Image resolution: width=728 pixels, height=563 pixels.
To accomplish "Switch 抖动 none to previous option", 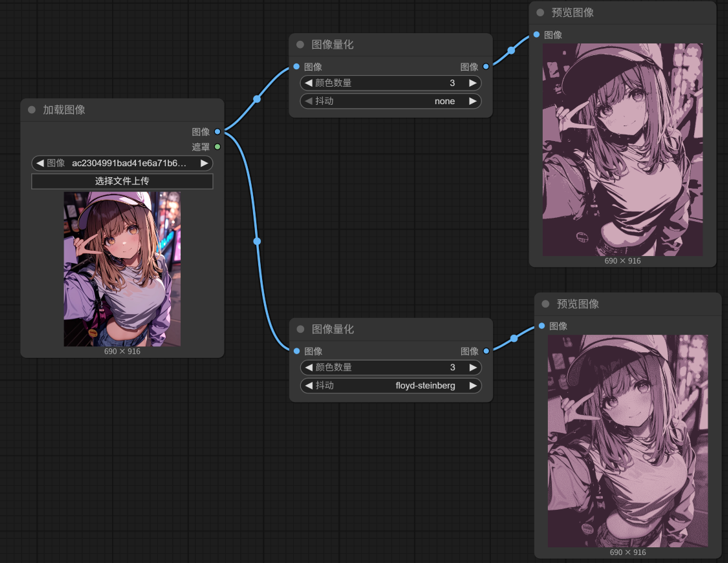I will click(x=309, y=101).
